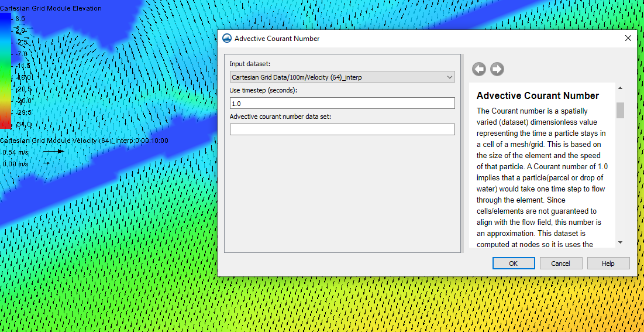Click the Cancel button
The width and height of the screenshot is (644, 332).
pyautogui.click(x=560, y=263)
